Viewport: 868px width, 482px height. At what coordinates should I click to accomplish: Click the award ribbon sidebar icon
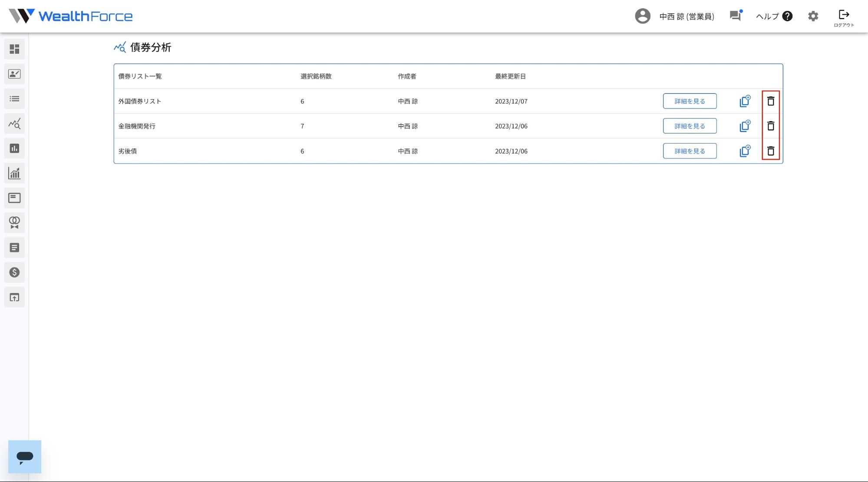[x=14, y=223]
